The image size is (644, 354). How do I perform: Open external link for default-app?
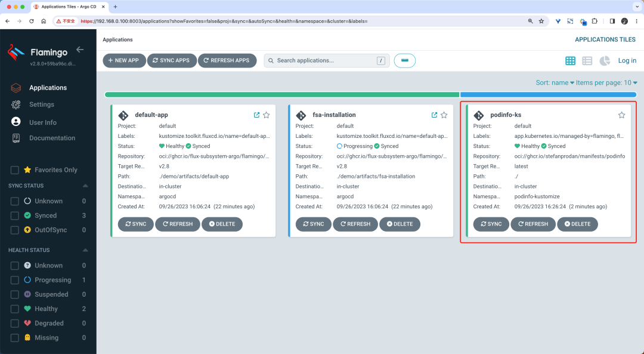pyautogui.click(x=256, y=115)
